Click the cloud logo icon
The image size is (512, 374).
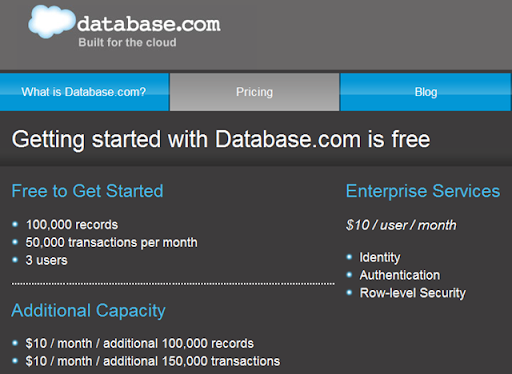(51, 21)
